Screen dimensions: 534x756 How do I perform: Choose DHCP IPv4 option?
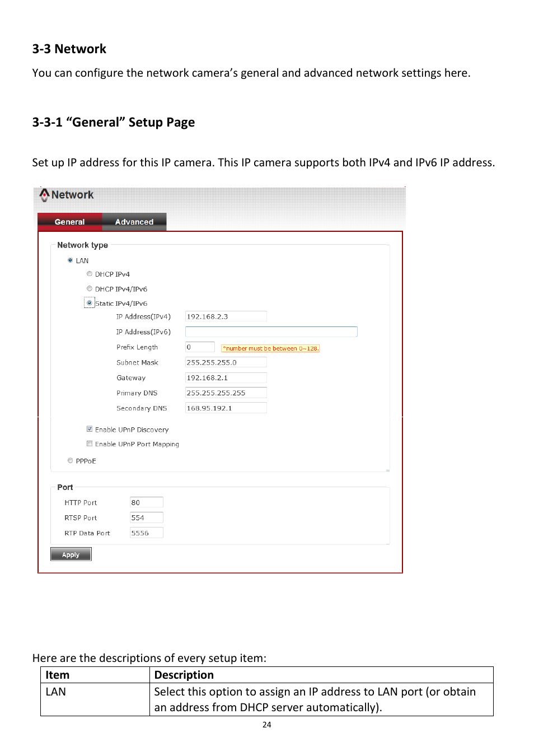pyautogui.click(x=90, y=274)
